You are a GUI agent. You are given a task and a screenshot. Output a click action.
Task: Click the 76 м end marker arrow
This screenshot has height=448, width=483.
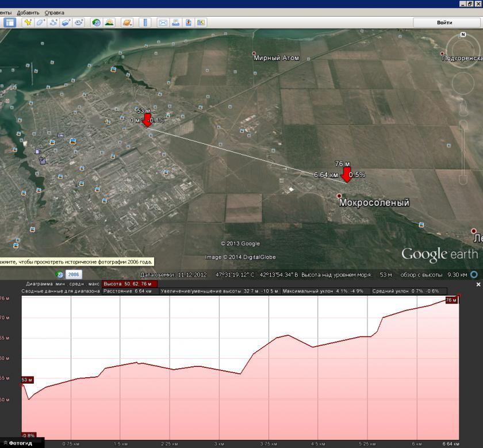[347, 175]
